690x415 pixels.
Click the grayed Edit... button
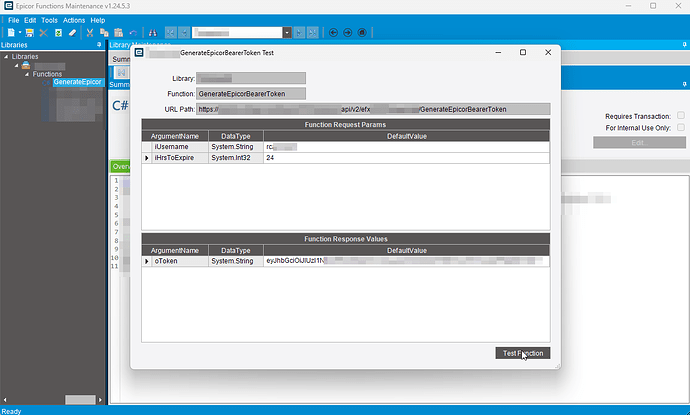click(x=639, y=143)
